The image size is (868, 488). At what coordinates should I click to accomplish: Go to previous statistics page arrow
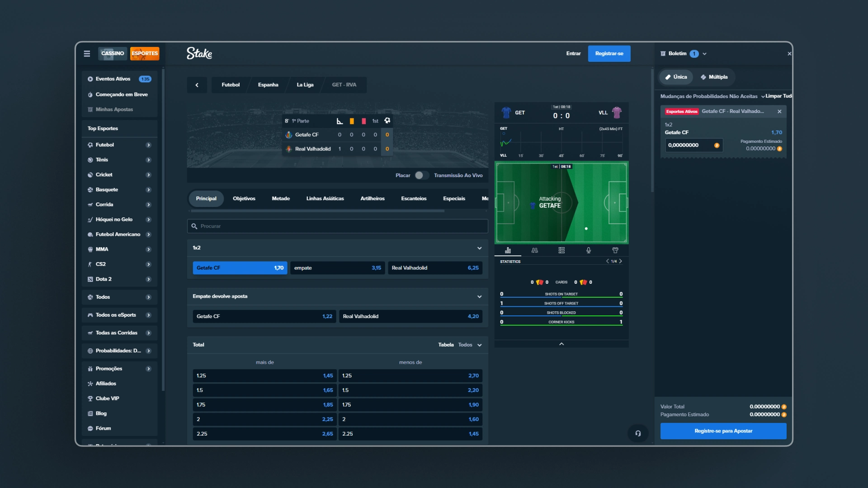click(607, 261)
